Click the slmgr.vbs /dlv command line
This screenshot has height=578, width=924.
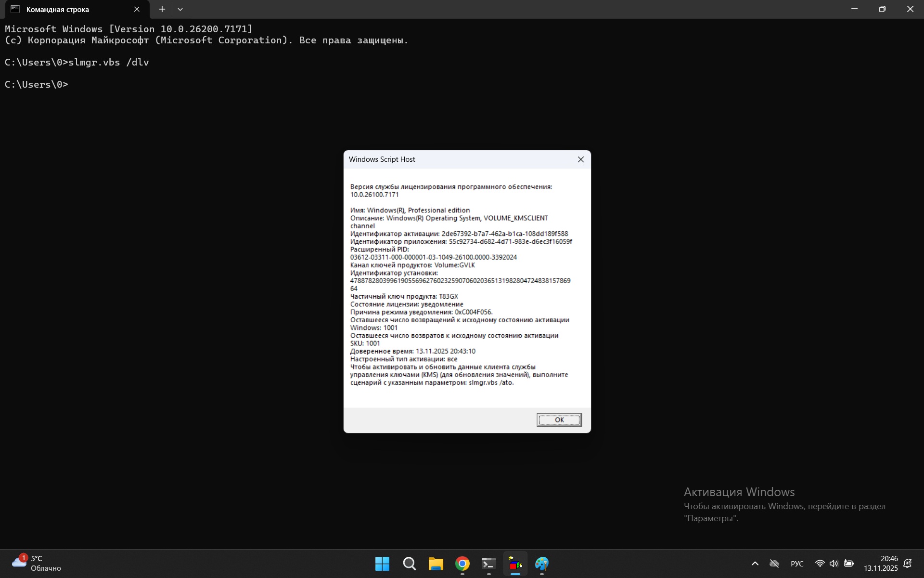[x=77, y=62]
